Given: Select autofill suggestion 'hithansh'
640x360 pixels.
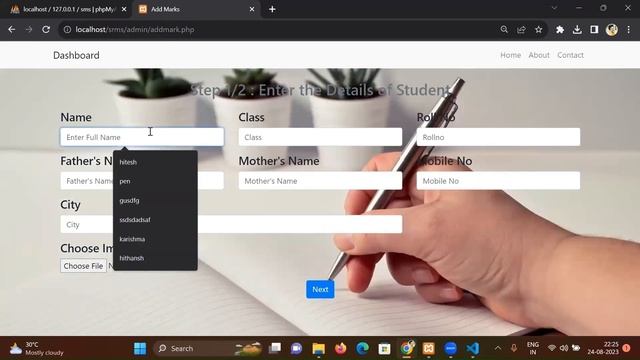Looking at the screenshot, I should tap(155, 258).
